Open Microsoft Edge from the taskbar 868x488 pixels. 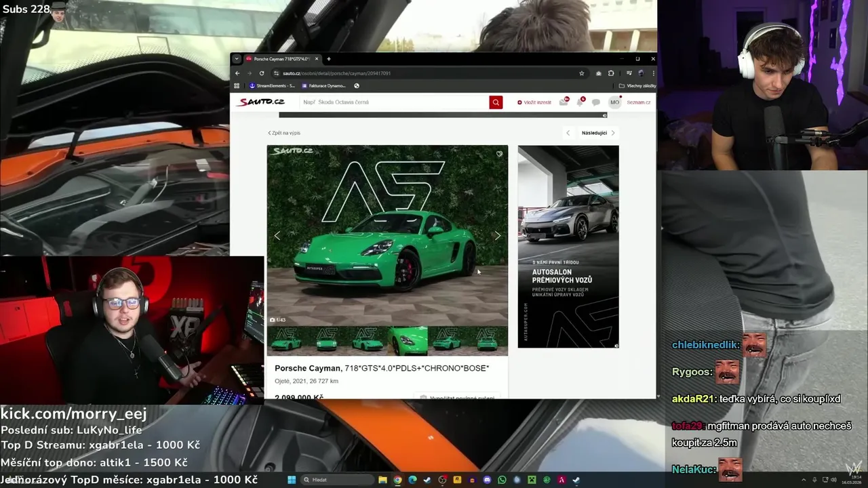[x=412, y=480]
